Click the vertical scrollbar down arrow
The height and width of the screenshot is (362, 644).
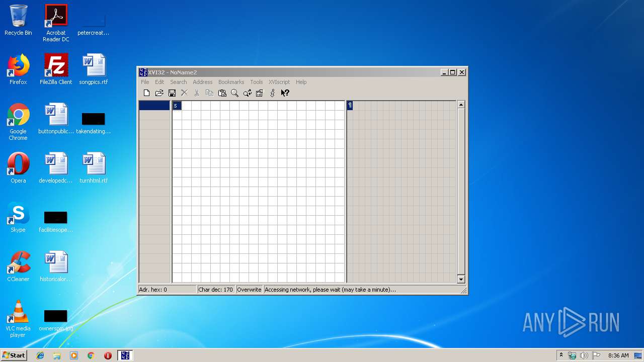tap(461, 279)
